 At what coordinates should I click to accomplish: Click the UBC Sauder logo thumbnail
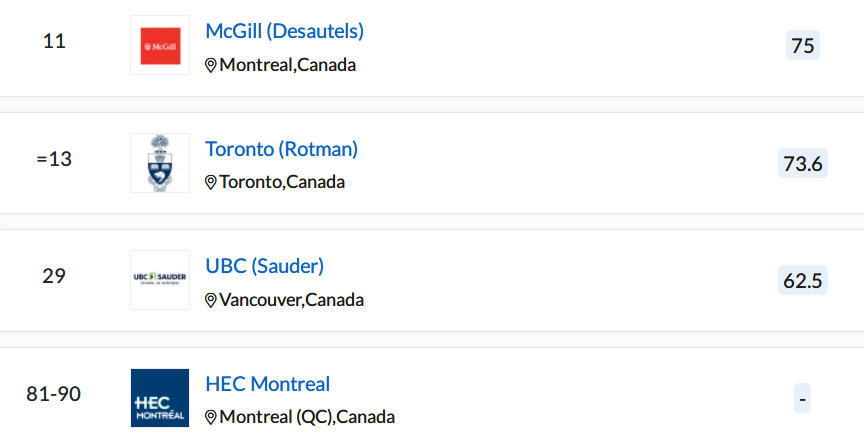point(160,280)
